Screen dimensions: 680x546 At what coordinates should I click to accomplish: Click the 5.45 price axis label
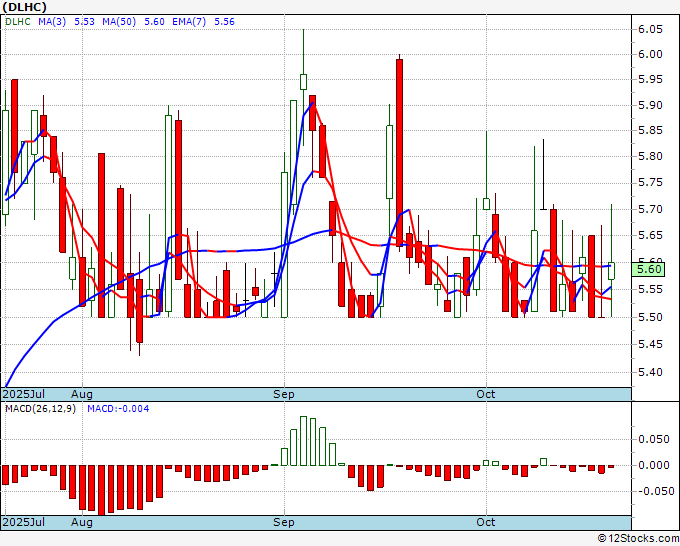coord(650,344)
